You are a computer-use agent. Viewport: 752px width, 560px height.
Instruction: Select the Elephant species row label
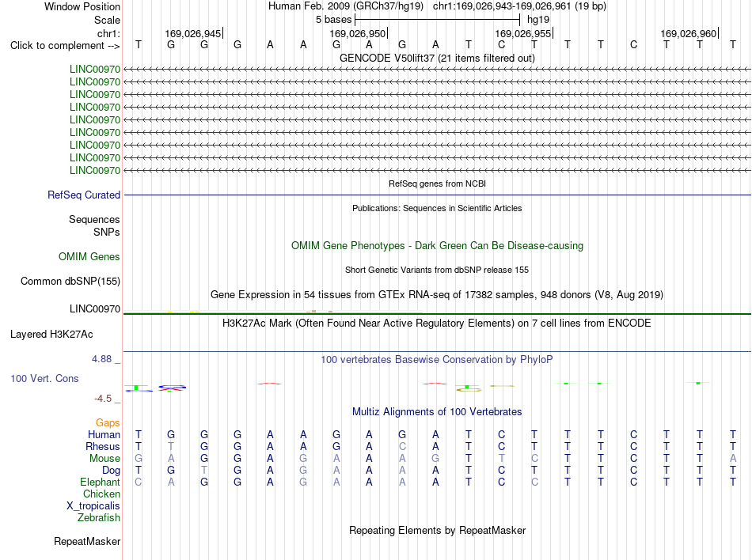[x=101, y=482]
